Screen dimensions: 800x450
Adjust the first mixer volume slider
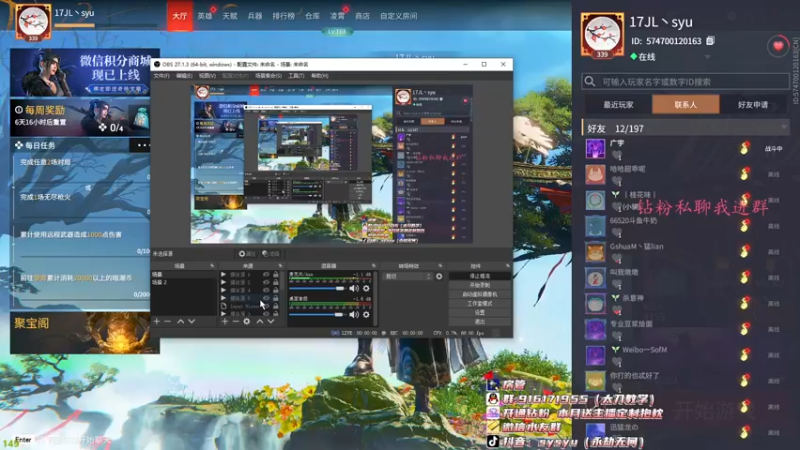point(317,288)
